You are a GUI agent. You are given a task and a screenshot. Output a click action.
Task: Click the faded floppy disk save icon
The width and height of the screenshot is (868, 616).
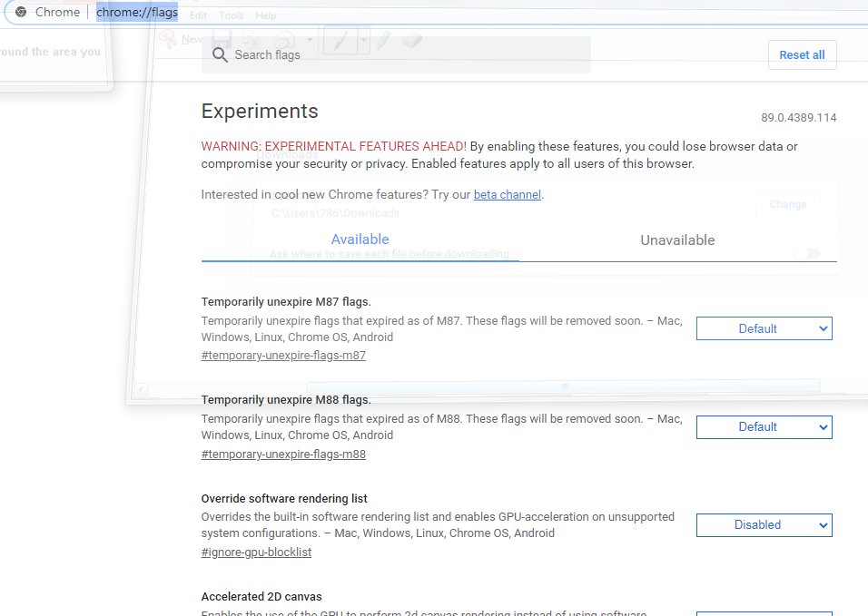click(x=222, y=40)
